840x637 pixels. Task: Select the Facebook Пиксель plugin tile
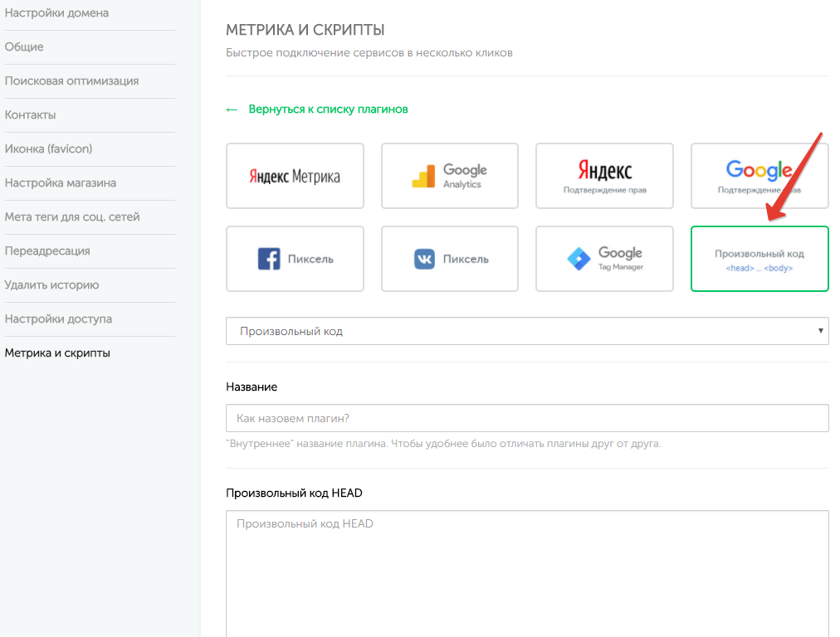point(295,259)
